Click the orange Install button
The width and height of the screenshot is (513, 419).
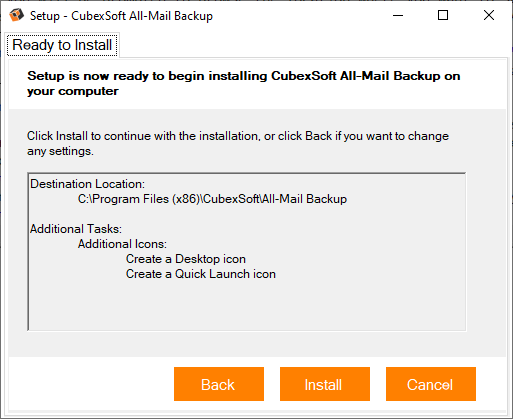(325, 384)
